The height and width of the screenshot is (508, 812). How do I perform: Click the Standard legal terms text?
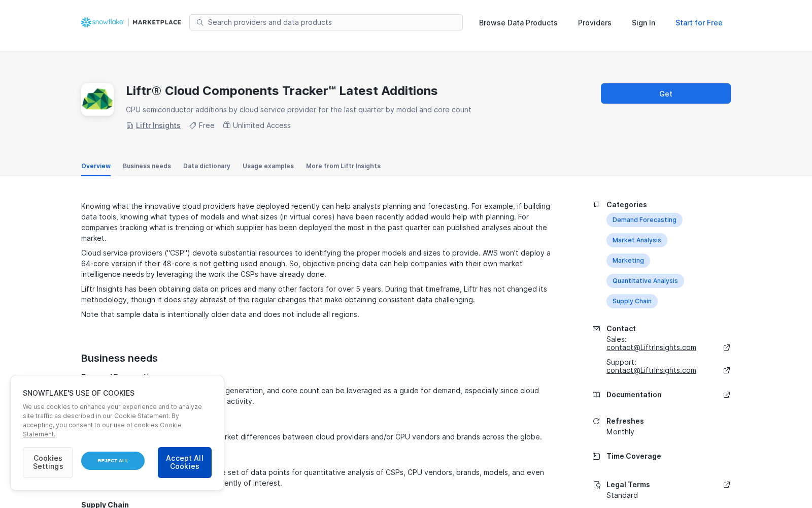[622, 495]
